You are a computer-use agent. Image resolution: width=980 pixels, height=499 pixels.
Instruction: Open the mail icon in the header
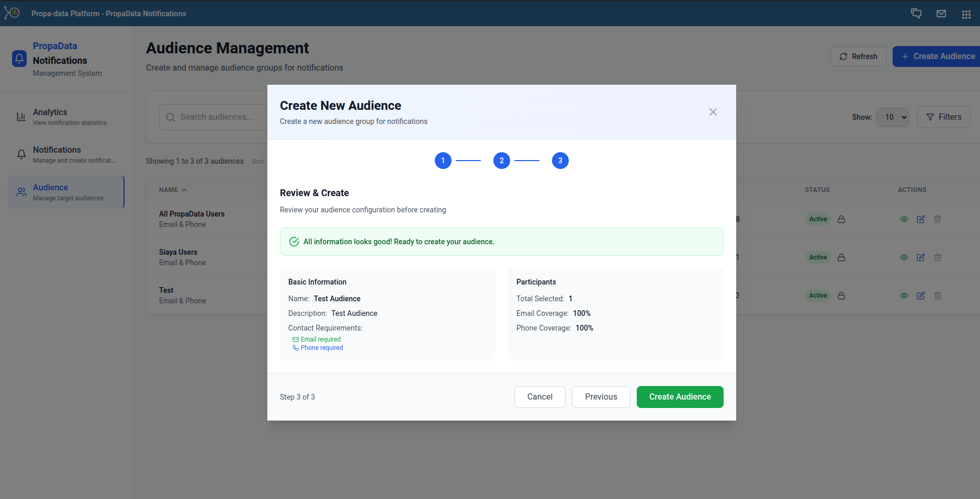point(941,13)
